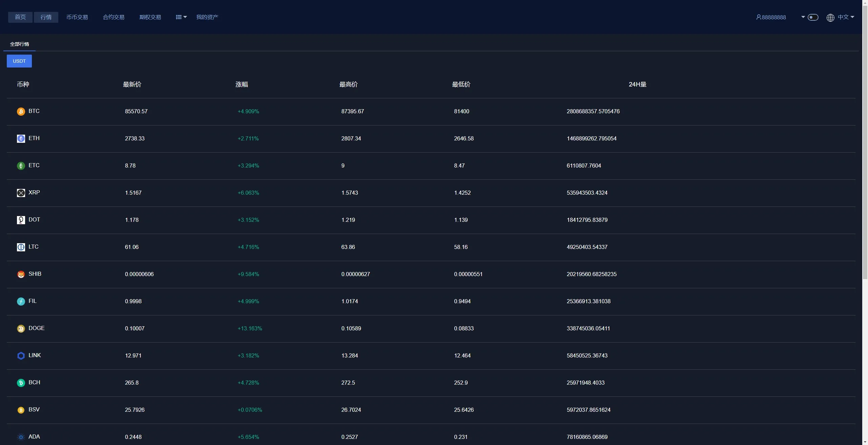Click the 最新价 column header
Screen dimensions: 868x445
(x=132, y=84)
